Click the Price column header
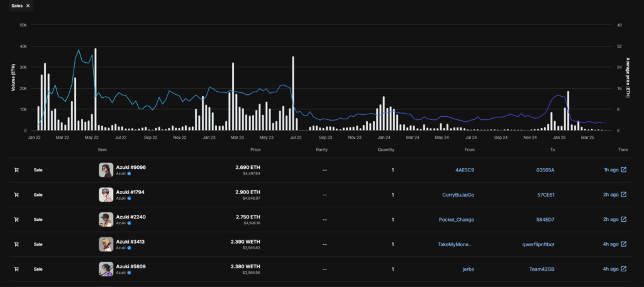This screenshot has width=644, height=287. click(255, 150)
